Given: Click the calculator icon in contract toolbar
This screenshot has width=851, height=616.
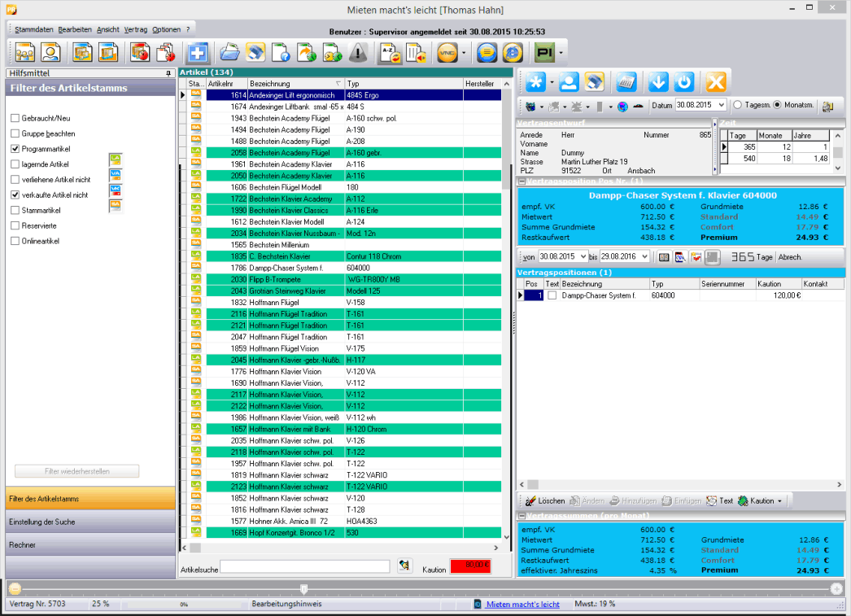Looking at the screenshot, I should pyautogui.click(x=626, y=82).
